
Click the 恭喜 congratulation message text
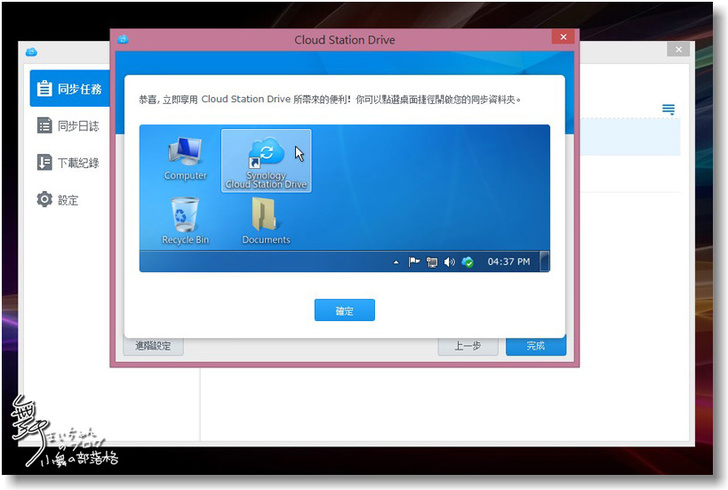tap(330, 99)
